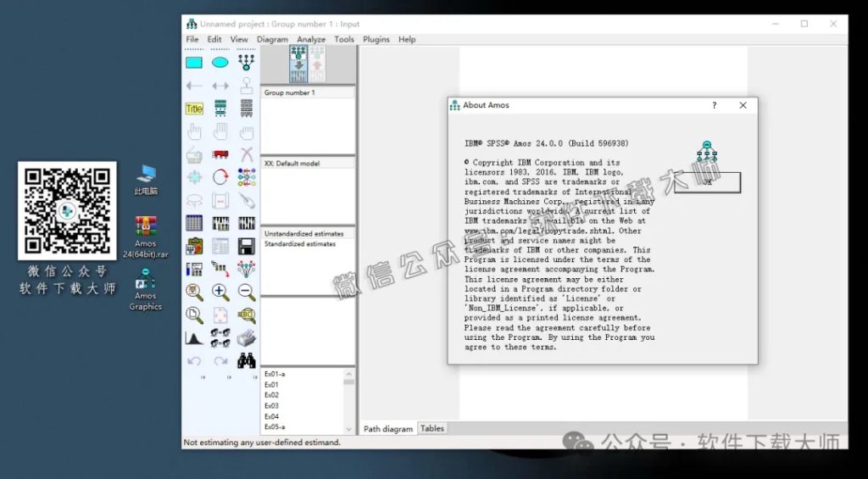Image resolution: width=868 pixels, height=479 pixels.
Task: Open the view text output icon
Action: (220, 247)
